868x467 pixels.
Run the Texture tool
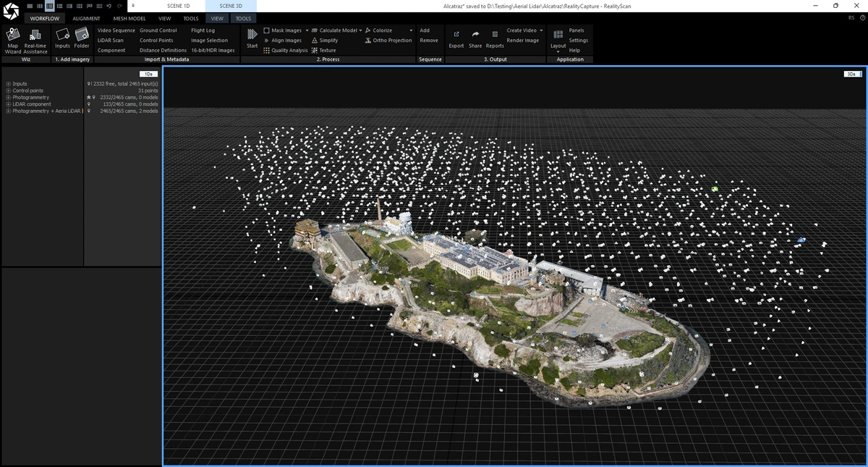(x=323, y=51)
